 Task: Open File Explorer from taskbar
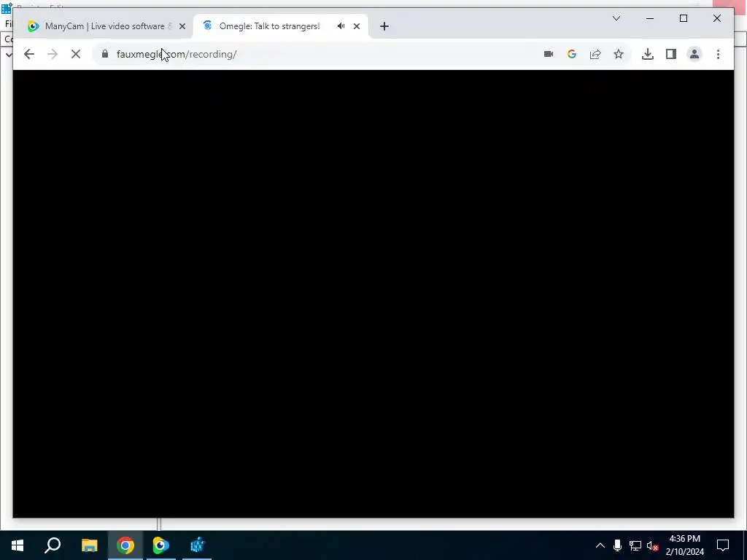click(x=89, y=545)
